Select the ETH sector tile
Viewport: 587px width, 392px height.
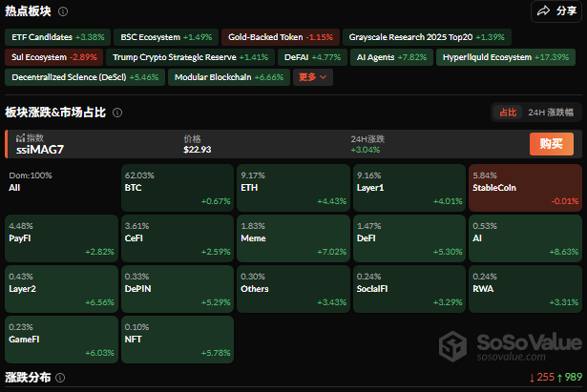pyautogui.click(x=294, y=188)
